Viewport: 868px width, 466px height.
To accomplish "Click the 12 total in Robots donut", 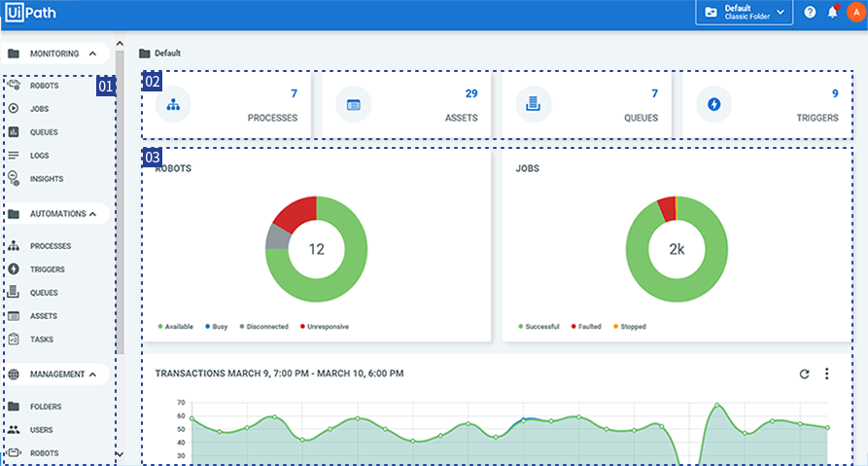I will pyautogui.click(x=316, y=249).
